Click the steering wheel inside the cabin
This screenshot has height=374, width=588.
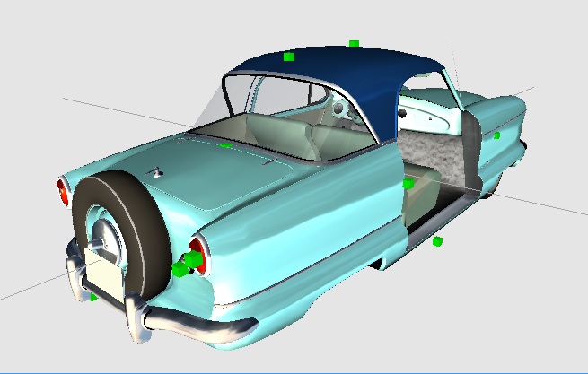(x=339, y=110)
